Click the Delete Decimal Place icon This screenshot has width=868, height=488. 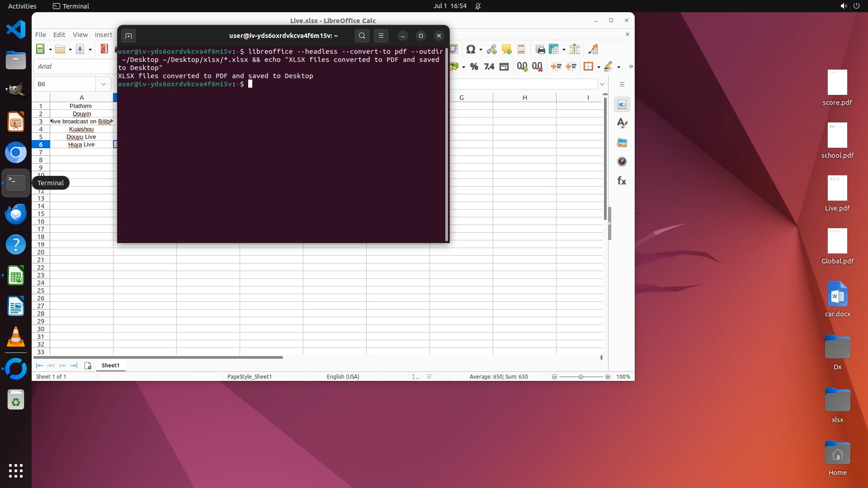pos(537,67)
